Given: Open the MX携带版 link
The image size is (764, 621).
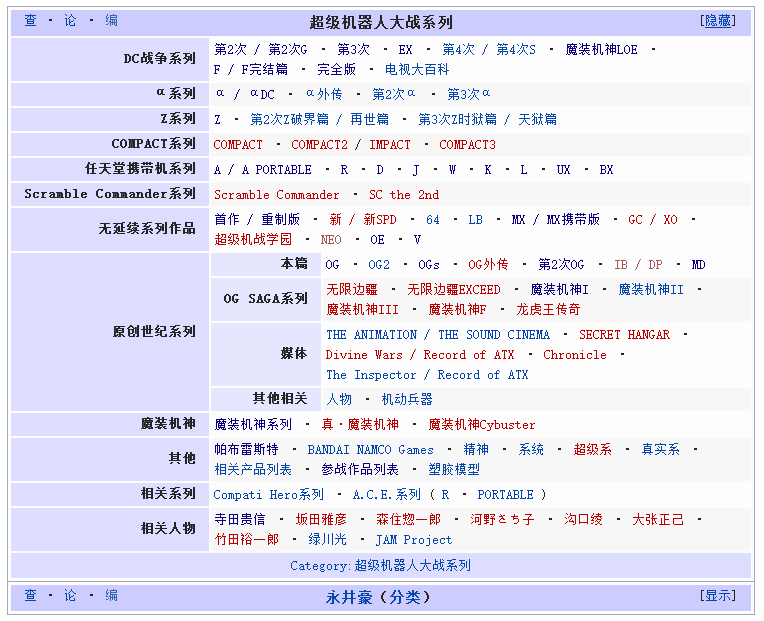Looking at the screenshot, I should click(573, 220).
